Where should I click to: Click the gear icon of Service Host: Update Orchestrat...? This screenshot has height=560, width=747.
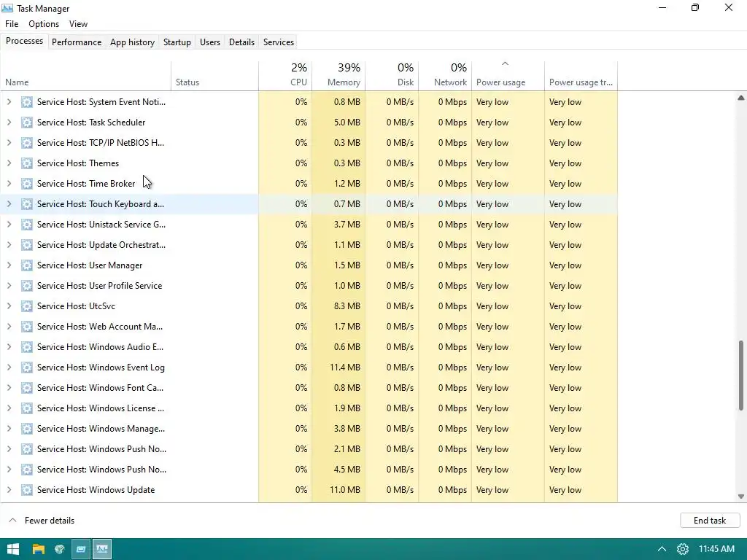[27, 245]
